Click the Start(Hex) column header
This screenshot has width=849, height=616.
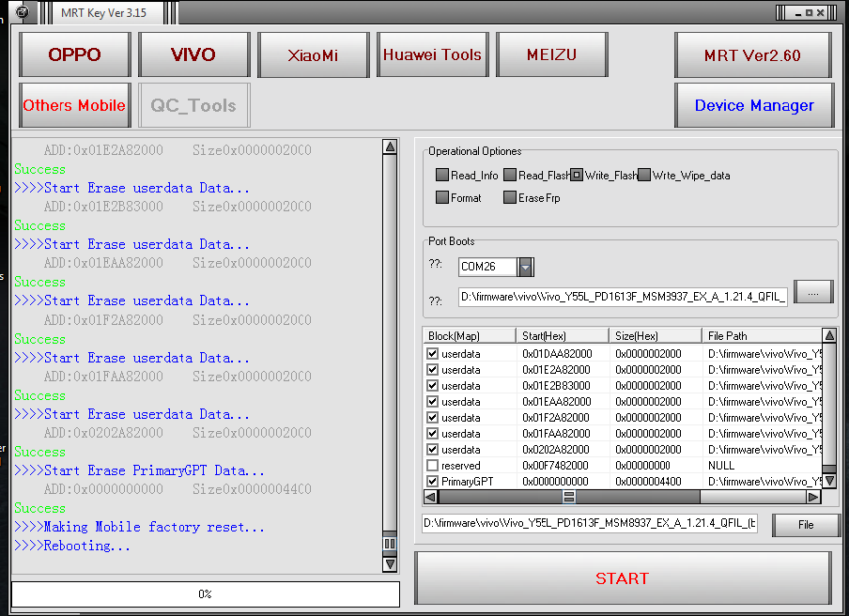pos(563,335)
